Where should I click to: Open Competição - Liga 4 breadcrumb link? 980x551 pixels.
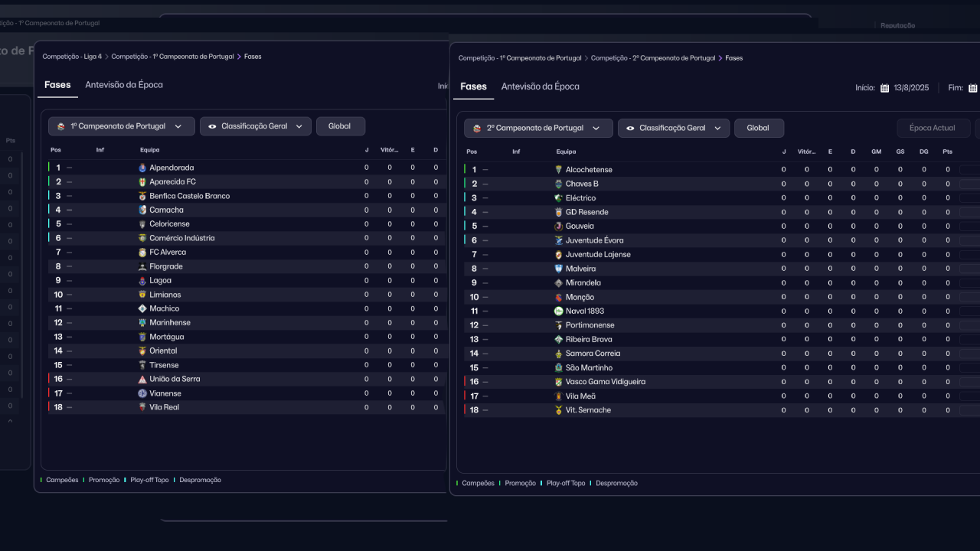(x=72, y=57)
